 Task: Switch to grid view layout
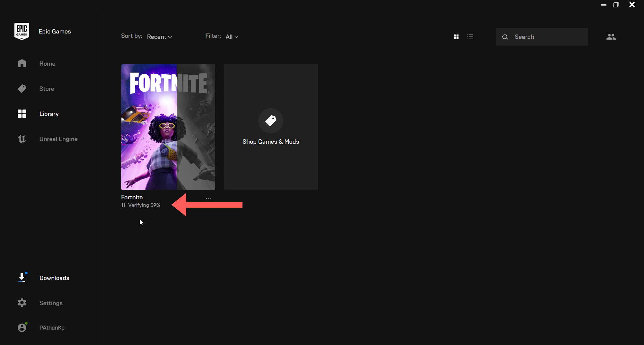click(457, 37)
